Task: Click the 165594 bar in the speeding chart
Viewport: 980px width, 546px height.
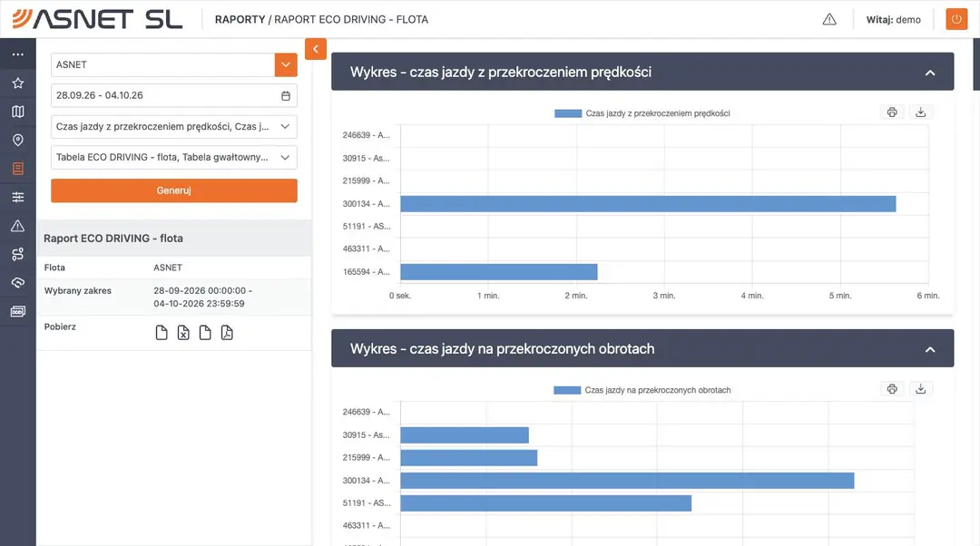Action: (x=499, y=272)
